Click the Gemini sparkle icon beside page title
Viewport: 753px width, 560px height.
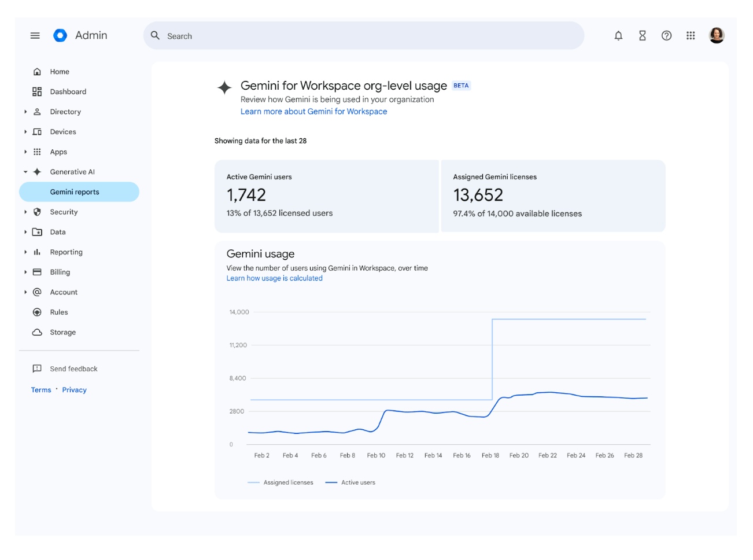click(x=224, y=87)
